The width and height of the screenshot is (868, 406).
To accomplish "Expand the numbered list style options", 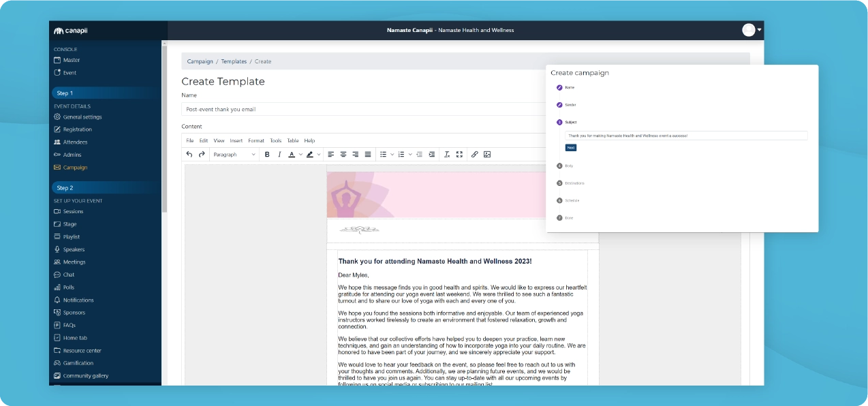I will coord(410,155).
